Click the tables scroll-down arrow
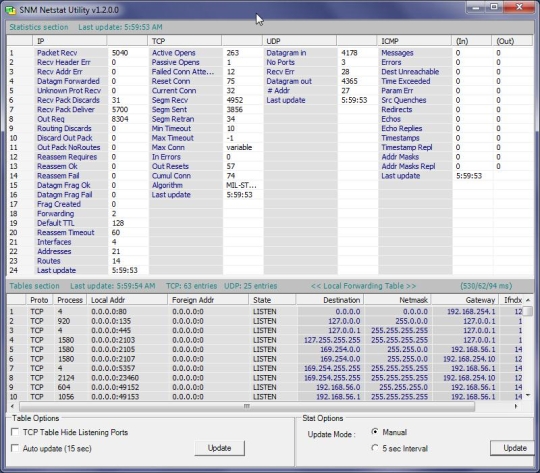Viewport: 540px width, 473px height. [x=528, y=395]
